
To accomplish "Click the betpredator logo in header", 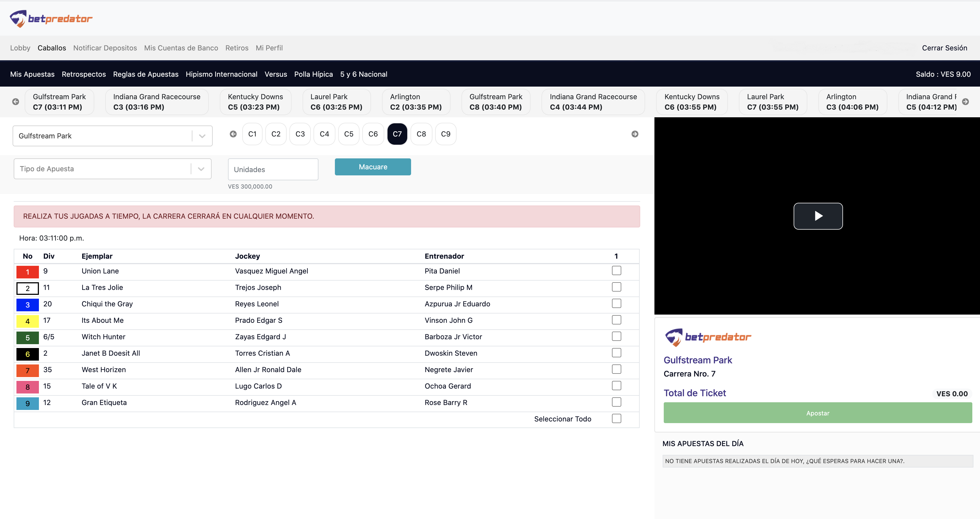I will coord(51,19).
